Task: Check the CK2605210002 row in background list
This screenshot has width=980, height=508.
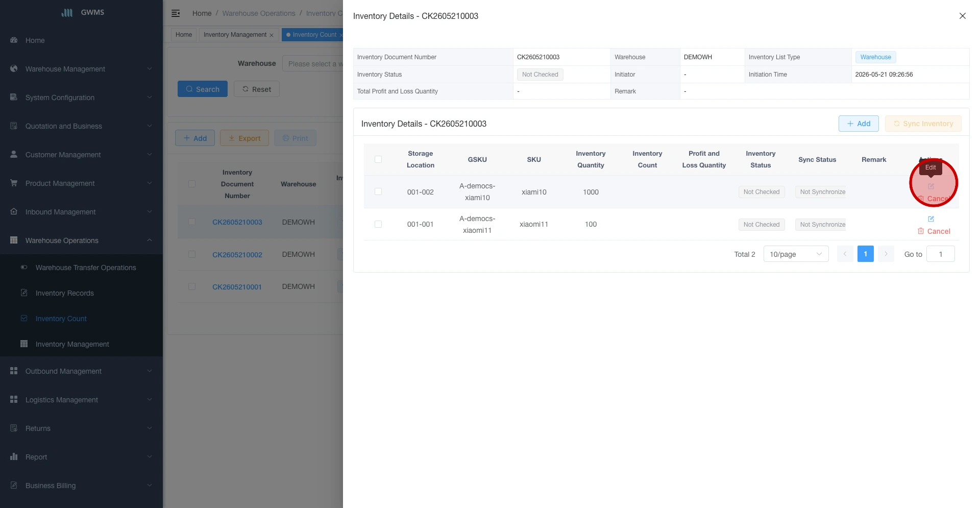Action: click(x=192, y=254)
